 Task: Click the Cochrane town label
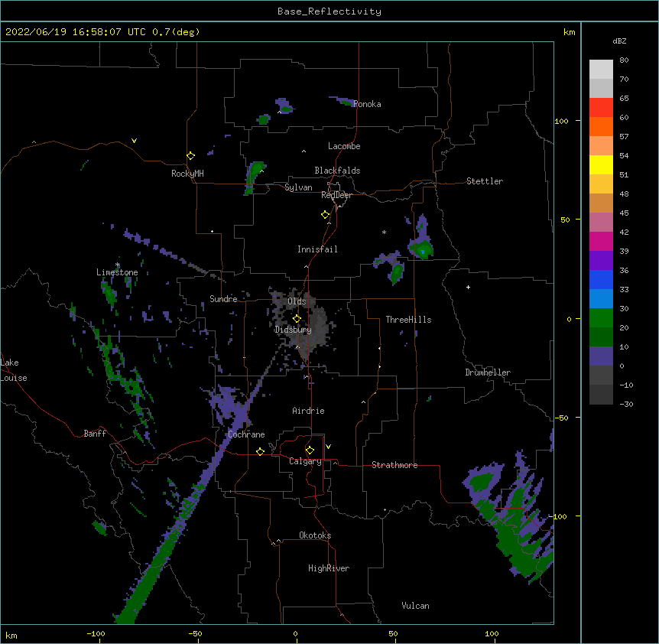coord(246,434)
